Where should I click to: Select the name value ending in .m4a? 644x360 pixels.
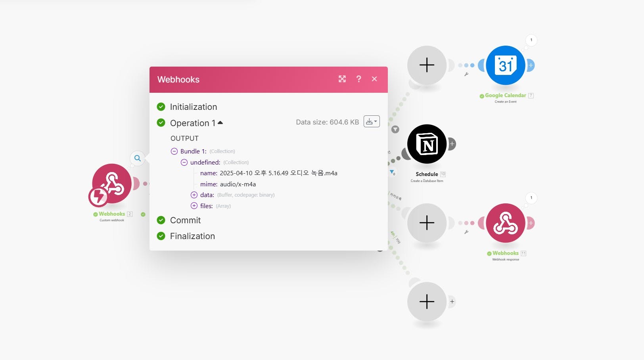pyautogui.click(x=278, y=173)
